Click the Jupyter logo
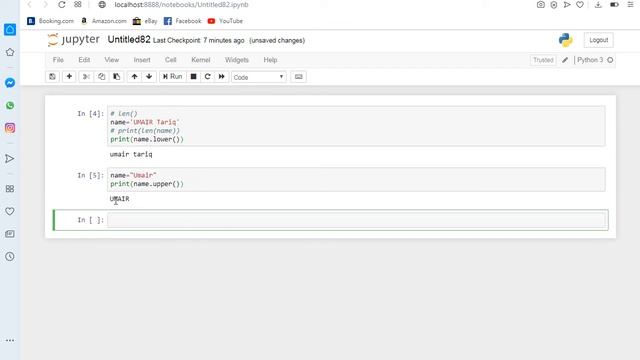The width and height of the screenshot is (640, 360). (73, 40)
